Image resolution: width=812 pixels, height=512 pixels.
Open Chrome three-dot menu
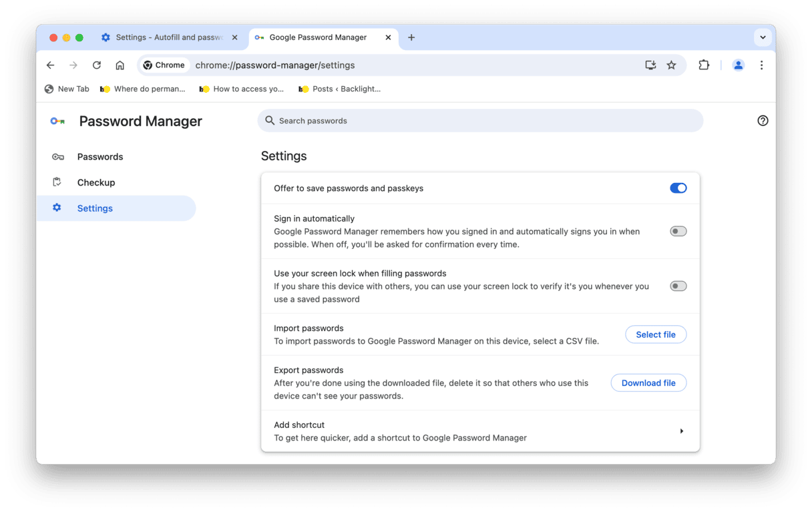(761, 65)
